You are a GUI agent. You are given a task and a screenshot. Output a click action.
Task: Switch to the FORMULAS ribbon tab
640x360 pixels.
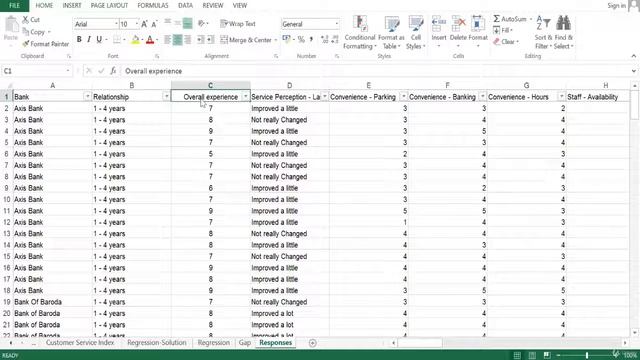[x=153, y=6]
